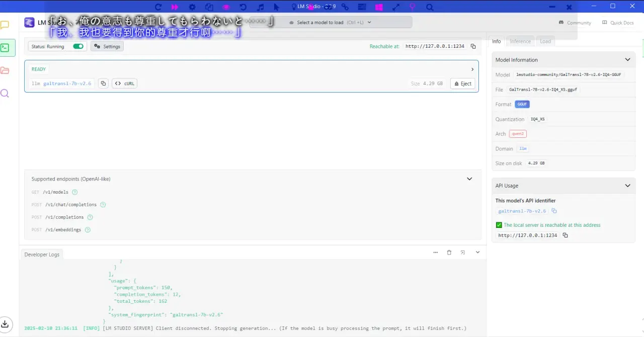Viewport: 644px width, 337px height.
Task: Switch to the Inference tab
Action: [x=520, y=41]
